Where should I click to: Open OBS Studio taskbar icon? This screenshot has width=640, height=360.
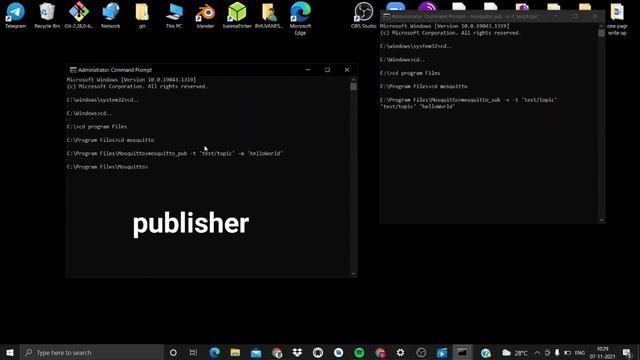click(x=421, y=352)
